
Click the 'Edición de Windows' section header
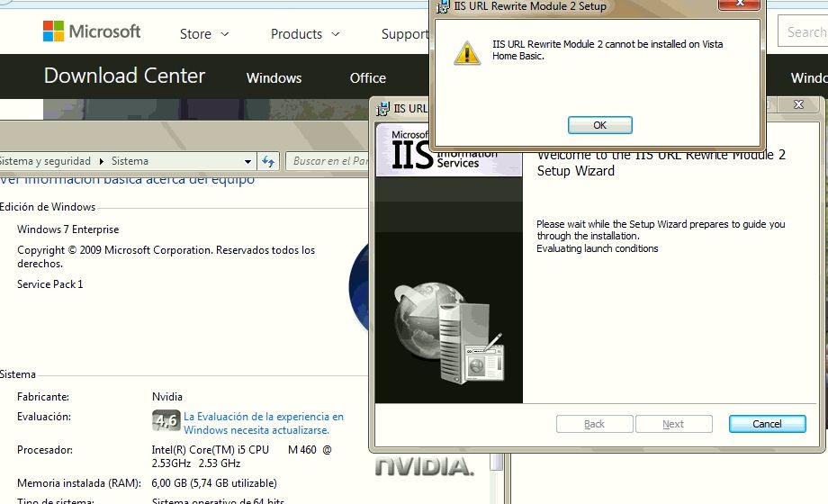(48, 207)
